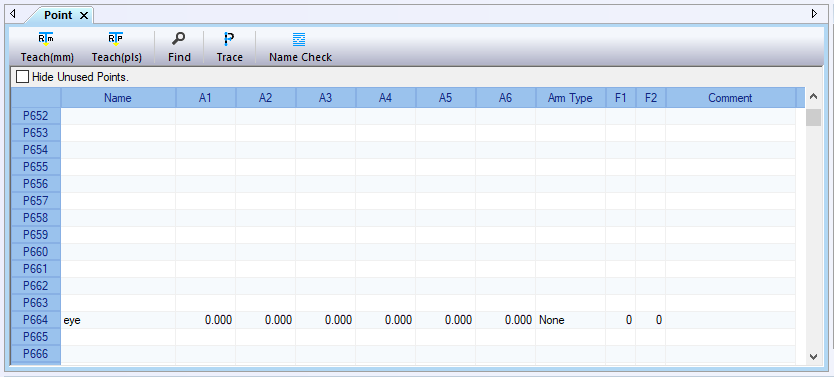Image resolution: width=834 pixels, height=377 pixels.
Task: Click the Name column header
Action: pos(118,98)
